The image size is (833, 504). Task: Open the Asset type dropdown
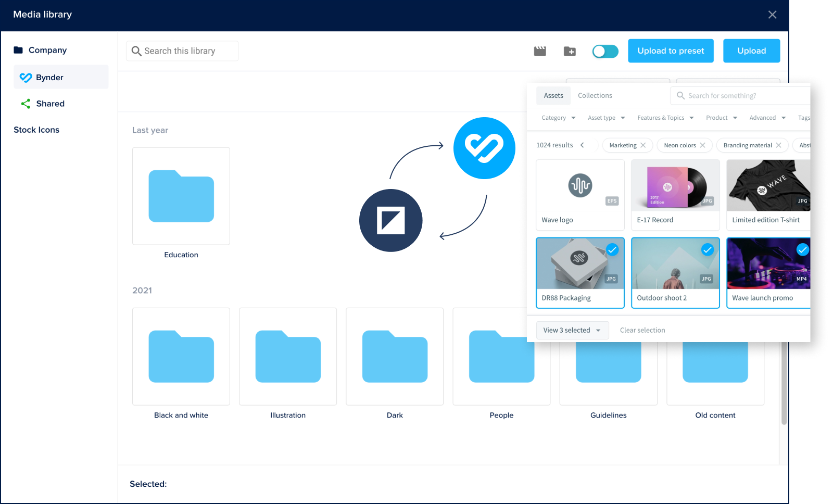(x=606, y=118)
